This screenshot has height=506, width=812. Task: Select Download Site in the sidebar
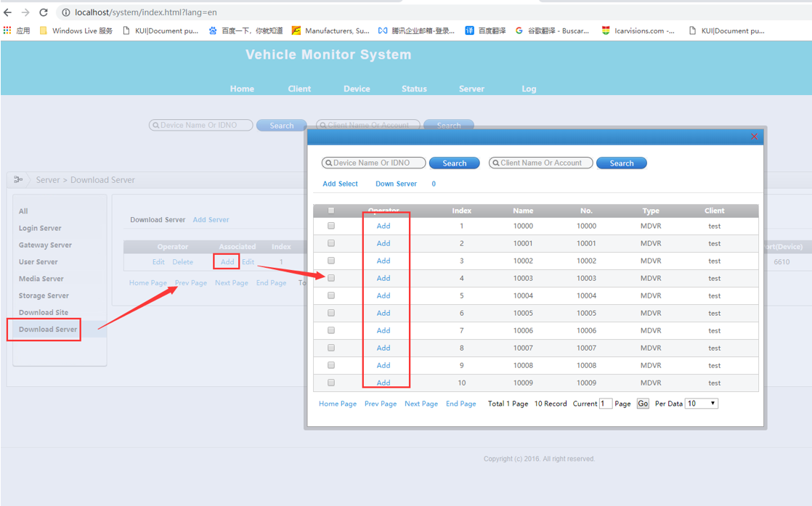pyautogui.click(x=44, y=312)
